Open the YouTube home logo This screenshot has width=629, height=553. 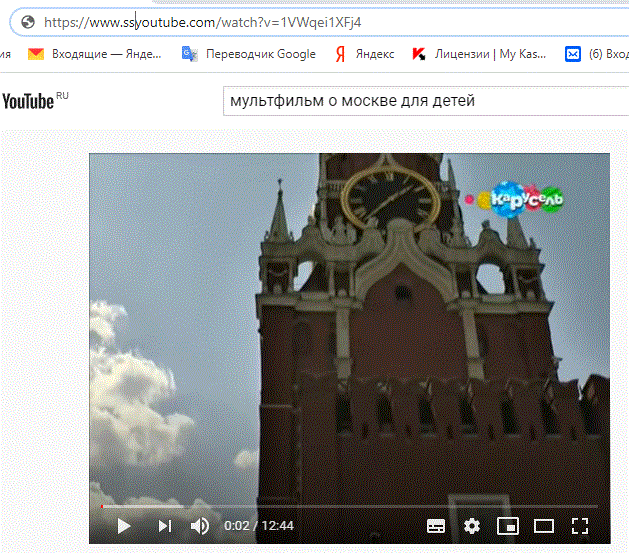coord(35,101)
